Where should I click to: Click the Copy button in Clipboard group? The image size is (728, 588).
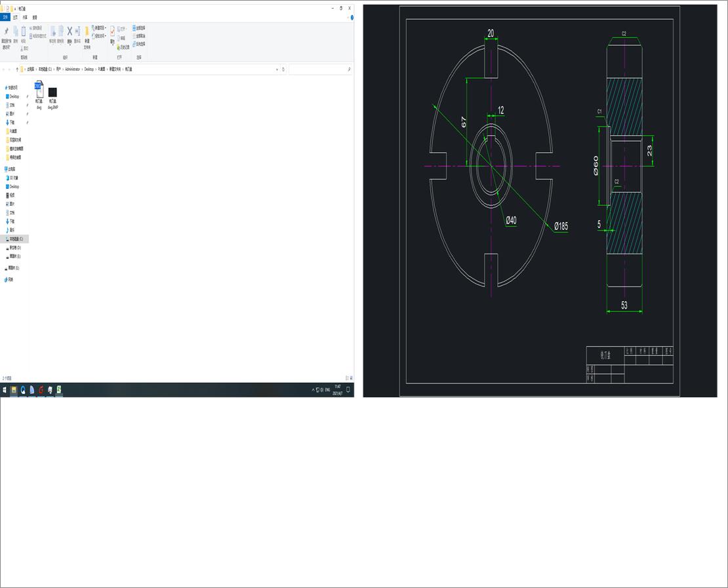[15, 35]
